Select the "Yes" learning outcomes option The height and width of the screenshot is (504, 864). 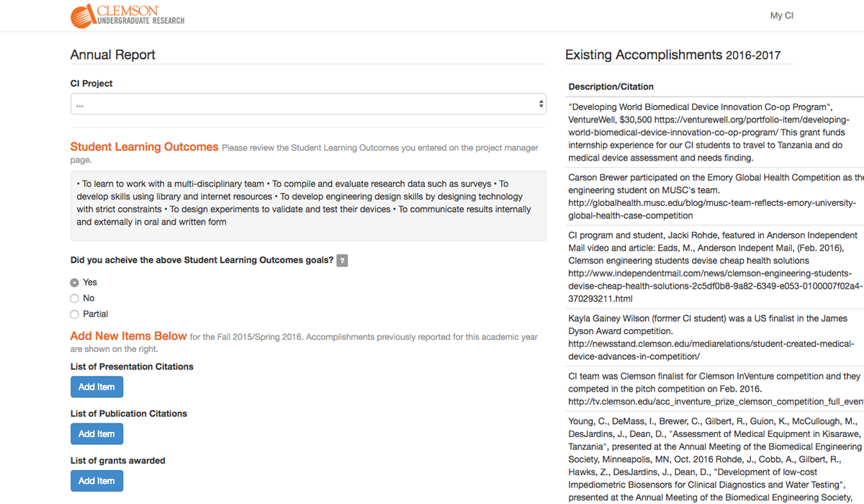(x=74, y=282)
